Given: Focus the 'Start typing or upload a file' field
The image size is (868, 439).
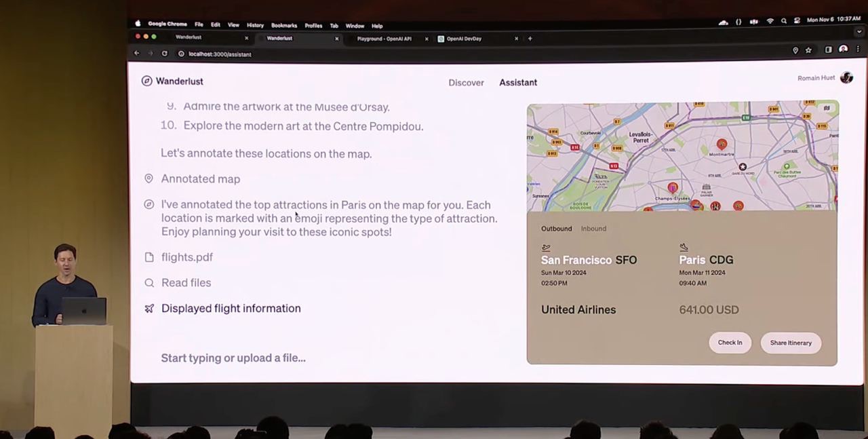Looking at the screenshot, I should click(x=233, y=358).
